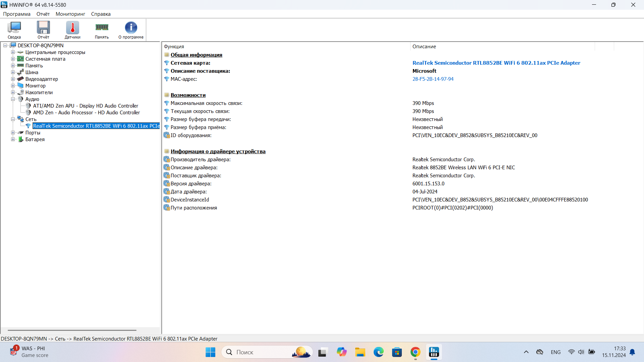Image resolution: width=644 pixels, height=362 pixels.
Task: Select AMD Zen Audio Processor tree entry
Action: tap(86, 113)
